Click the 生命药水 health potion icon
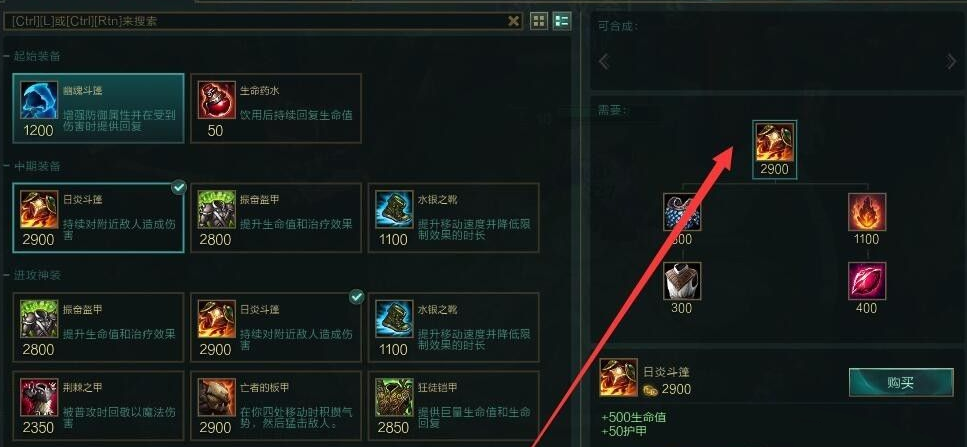Image resolution: width=967 pixels, height=447 pixels. tap(216, 100)
